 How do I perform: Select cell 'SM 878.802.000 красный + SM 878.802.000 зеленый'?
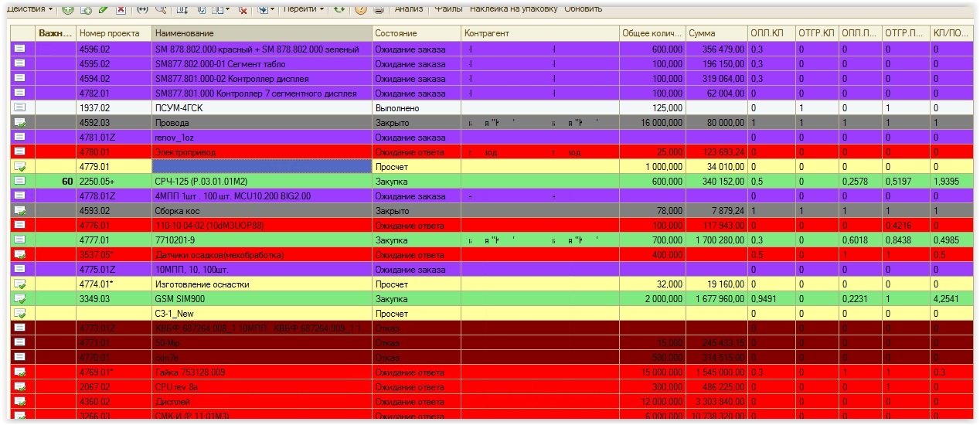261,49
